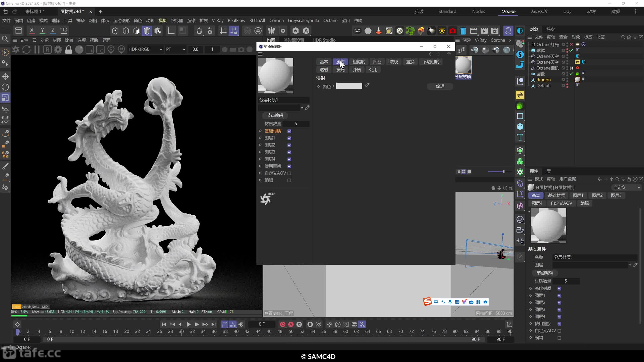Click the 节点编辑 button in material editor
This screenshot has height=362, width=644.
275,115
